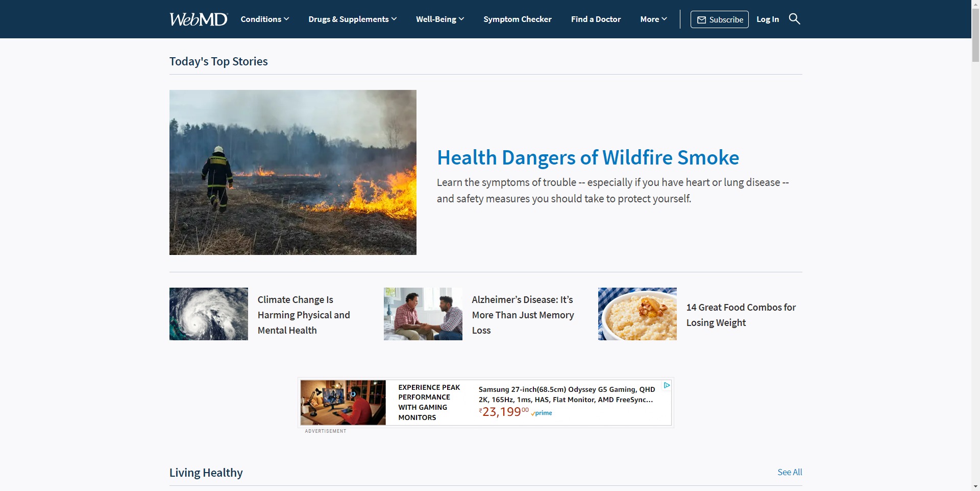The image size is (980, 491).
Task: Open the Symptom Checker page
Action: (x=517, y=19)
